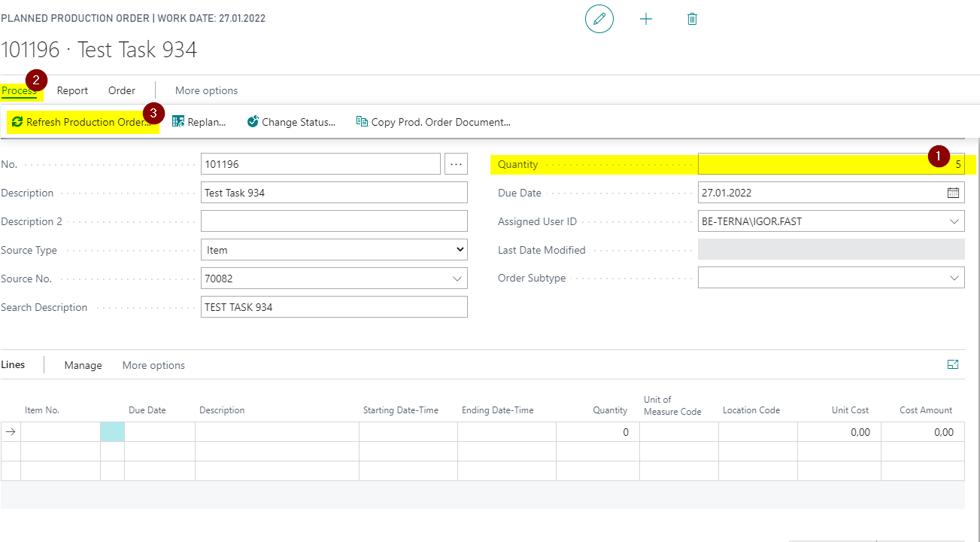Click the Replan action icon
This screenshot has height=542, width=980.
(x=178, y=121)
